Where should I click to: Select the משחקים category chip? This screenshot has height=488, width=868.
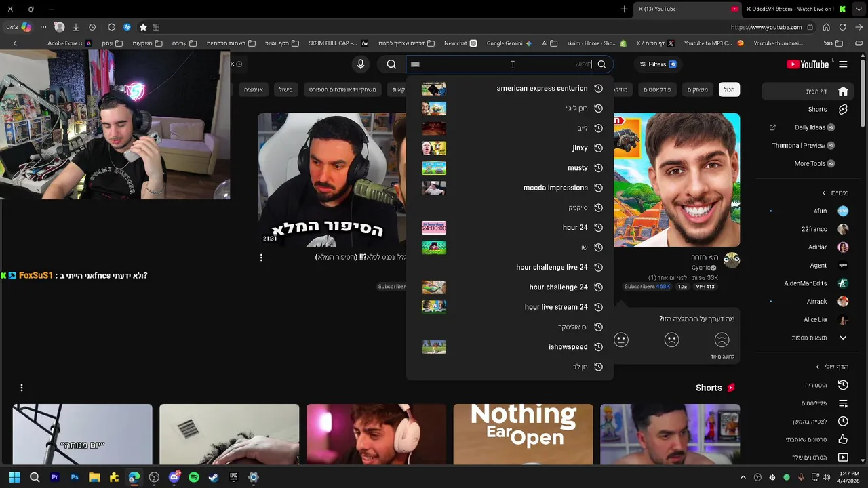(698, 89)
